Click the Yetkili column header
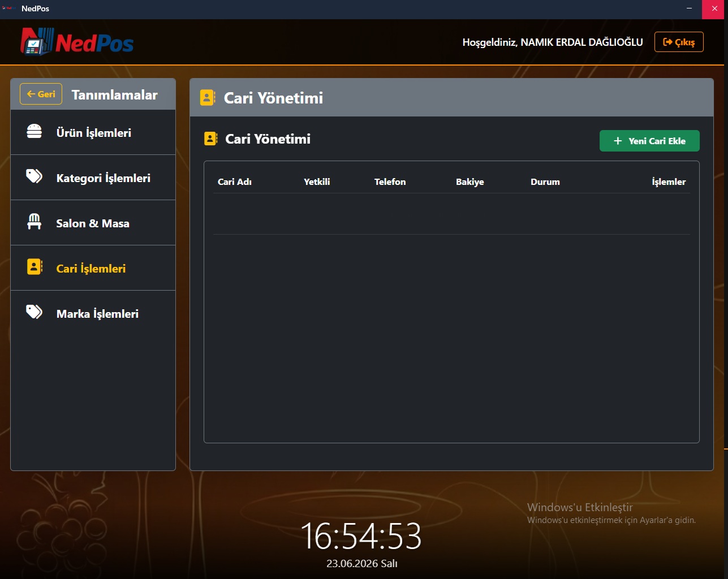728x579 pixels. [317, 182]
